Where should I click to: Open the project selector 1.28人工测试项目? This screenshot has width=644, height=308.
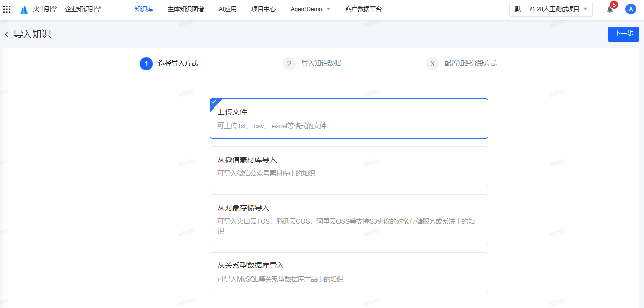(551, 9)
